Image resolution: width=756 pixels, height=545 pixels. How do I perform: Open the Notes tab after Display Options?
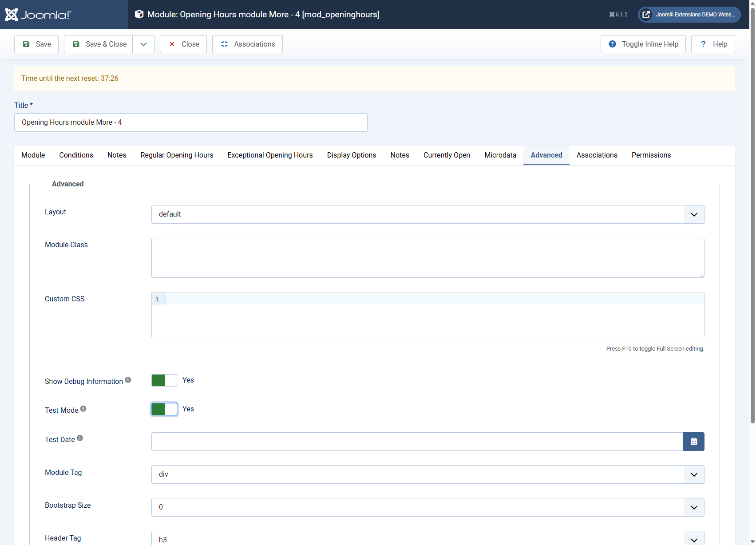(x=400, y=155)
